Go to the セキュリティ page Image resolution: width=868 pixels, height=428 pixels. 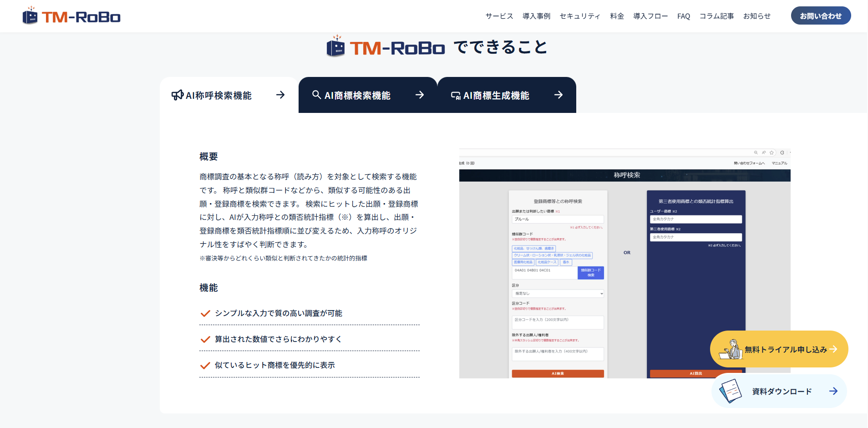coord(580,16)
